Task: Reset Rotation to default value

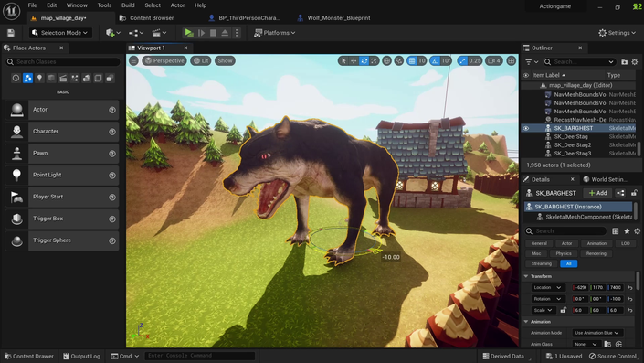Action: [630, 299]
